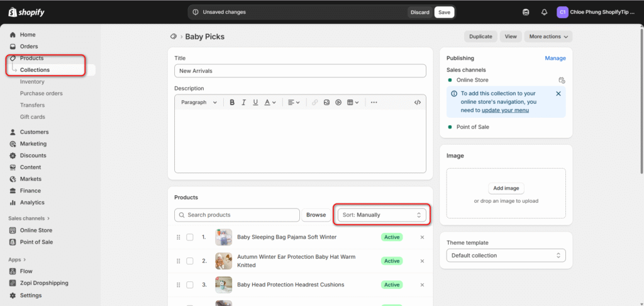Save the unsaved changes
This screenshot has height=306, width=644.
pos(444,12)
